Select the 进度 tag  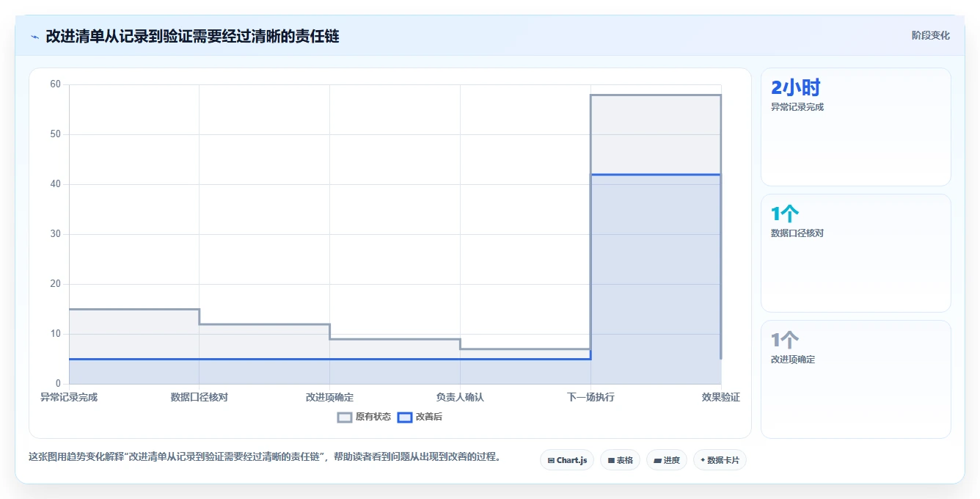coord(666,460)
